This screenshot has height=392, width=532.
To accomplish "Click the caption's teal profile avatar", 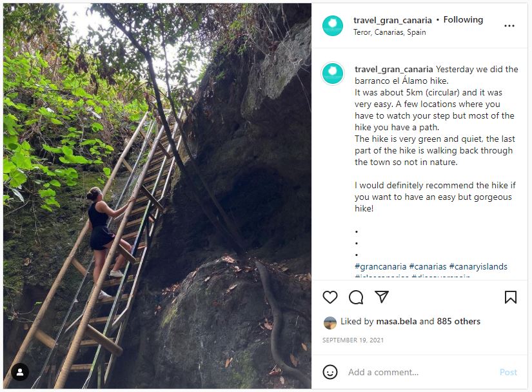I will click(x=333, y=73).
